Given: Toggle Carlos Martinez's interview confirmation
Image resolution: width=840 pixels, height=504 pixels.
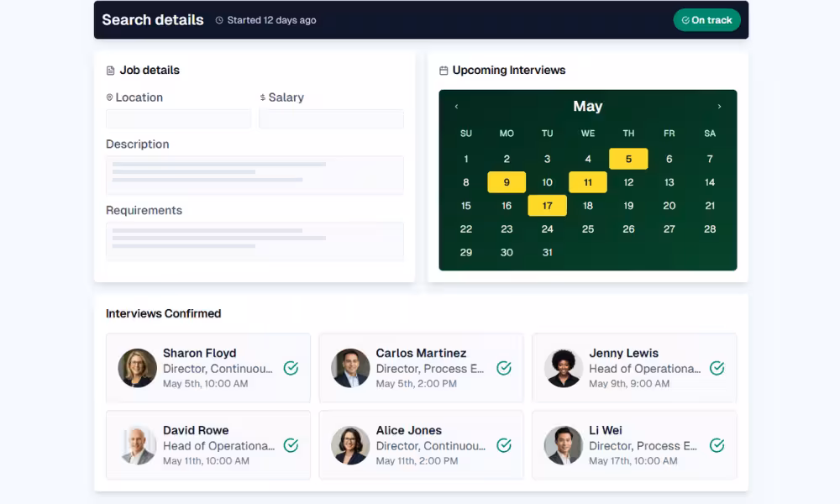Looking at the screenshot, I should point(504,368).
